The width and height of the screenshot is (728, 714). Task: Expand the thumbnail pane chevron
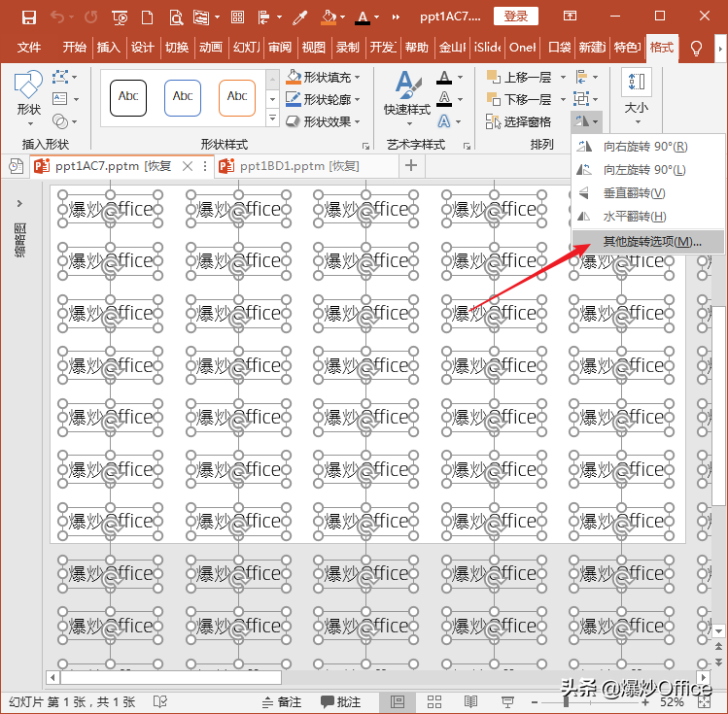coord(19,203)
